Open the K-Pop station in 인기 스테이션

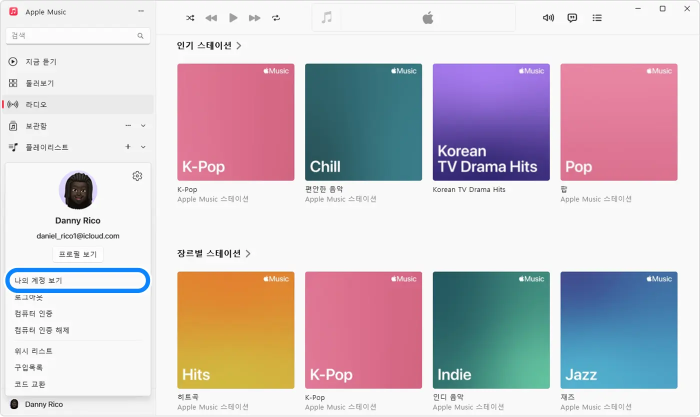236,122
